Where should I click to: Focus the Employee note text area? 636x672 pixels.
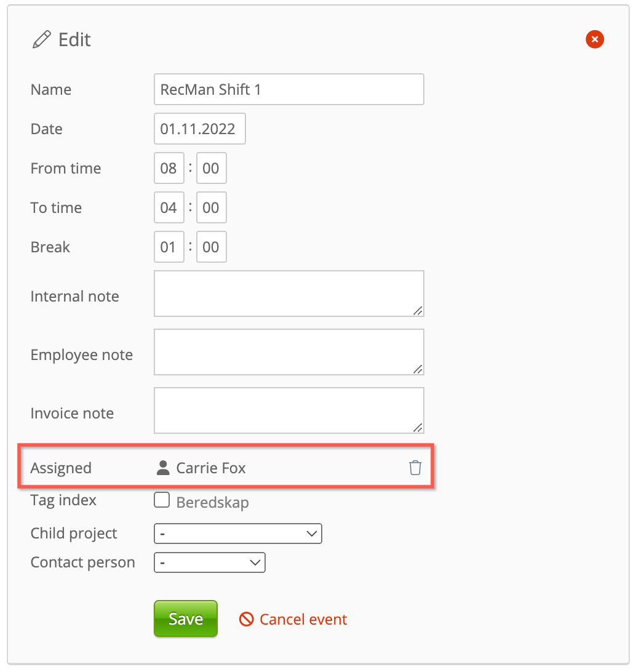click(x=288, y=352)
